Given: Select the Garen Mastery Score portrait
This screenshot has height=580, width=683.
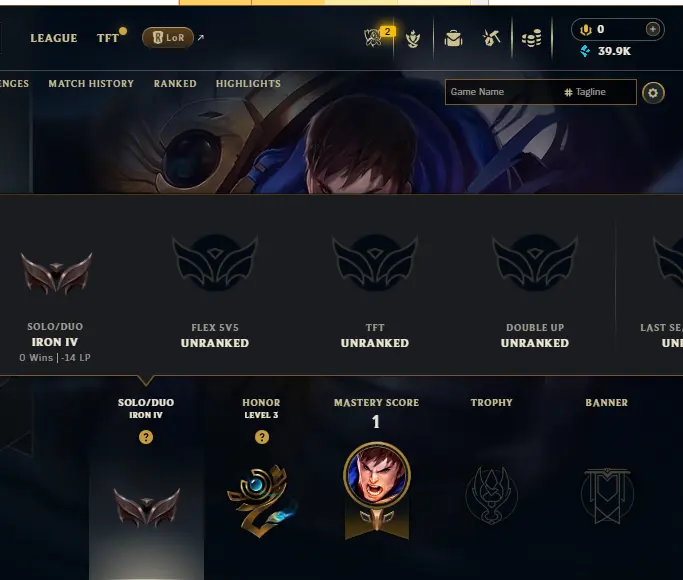Looking at the screenshot, I should 377,475.
